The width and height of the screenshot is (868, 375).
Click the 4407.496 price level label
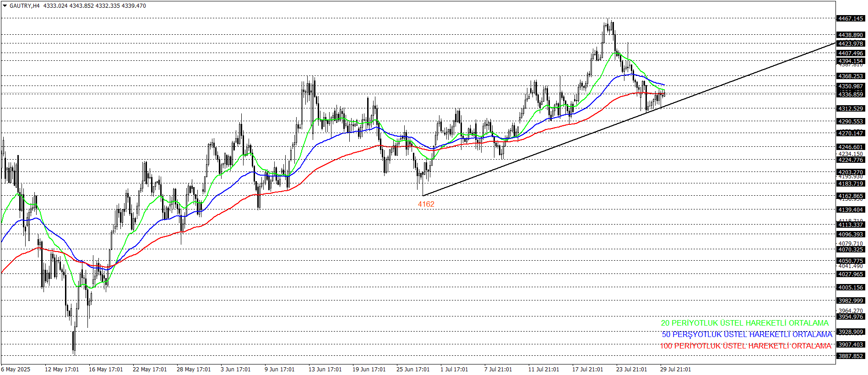(851, 54)
